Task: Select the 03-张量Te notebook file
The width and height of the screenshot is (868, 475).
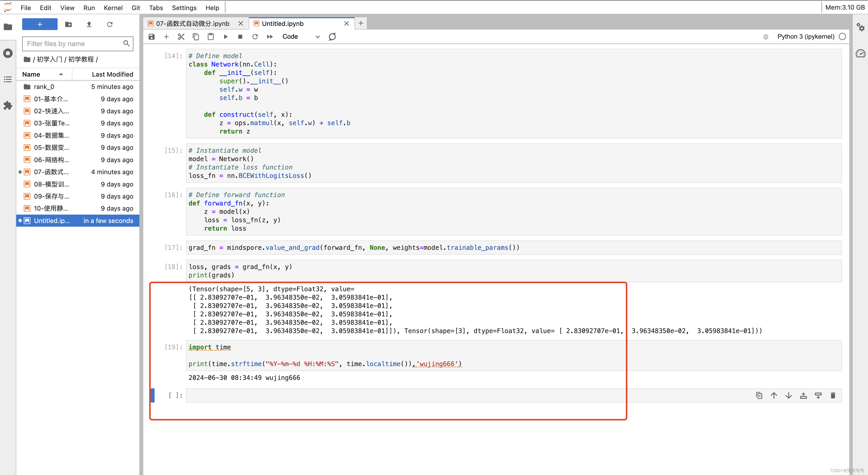Action: click(78, 123)
